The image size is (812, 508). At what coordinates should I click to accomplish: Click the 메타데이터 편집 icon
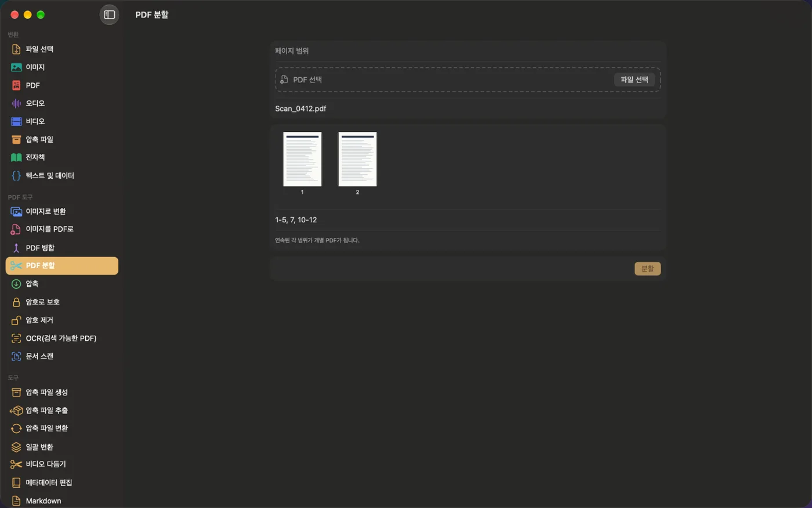(x=16, y=483)
